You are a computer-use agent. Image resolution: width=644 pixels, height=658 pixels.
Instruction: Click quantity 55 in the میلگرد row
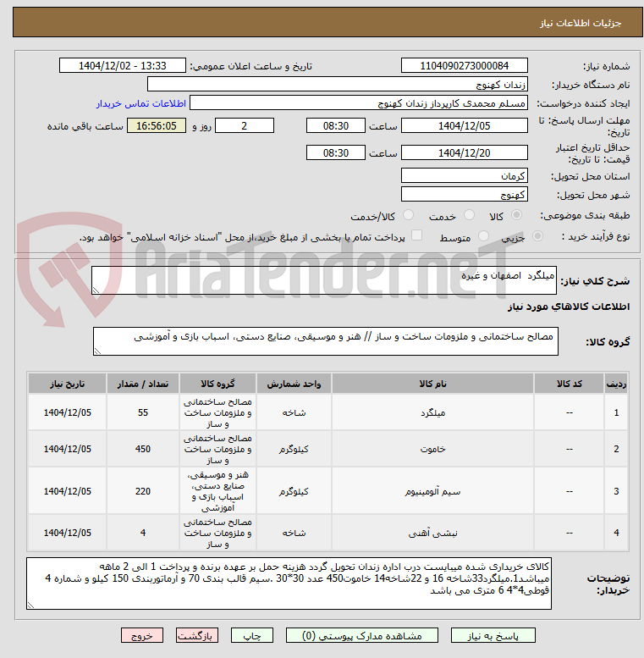(142, 412)
